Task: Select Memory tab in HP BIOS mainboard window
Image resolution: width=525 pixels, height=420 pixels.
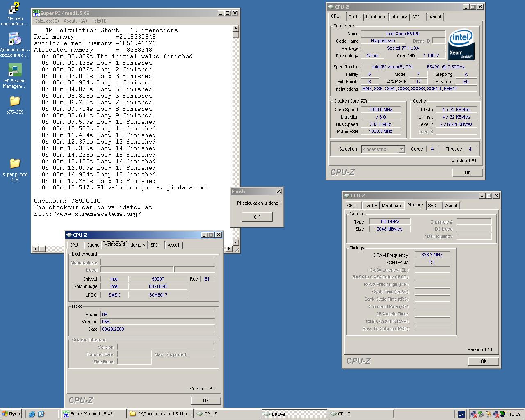Action: (x=137, y=245)
